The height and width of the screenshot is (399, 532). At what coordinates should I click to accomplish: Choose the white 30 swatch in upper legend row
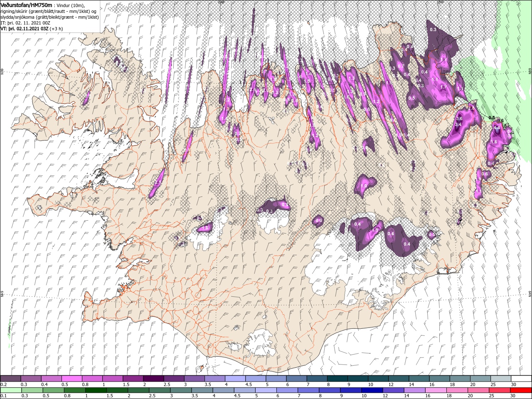521,379
